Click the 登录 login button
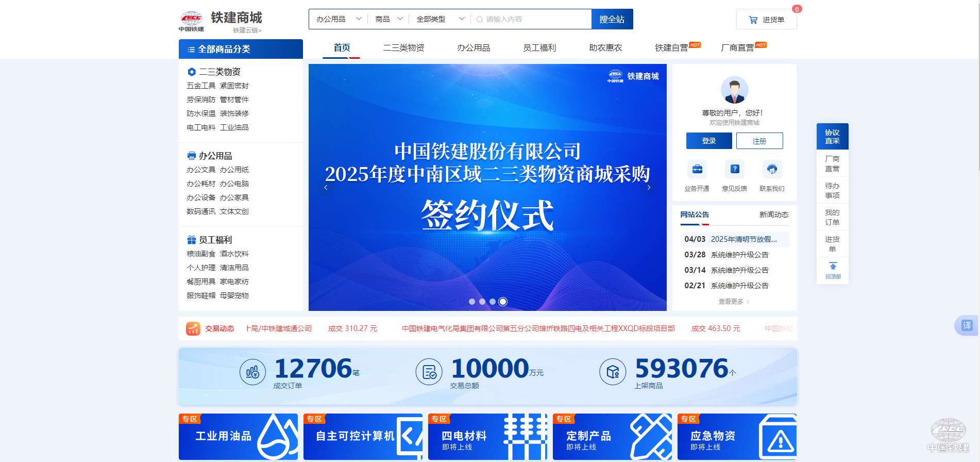The image size is (980, 462). coord(708,141)
